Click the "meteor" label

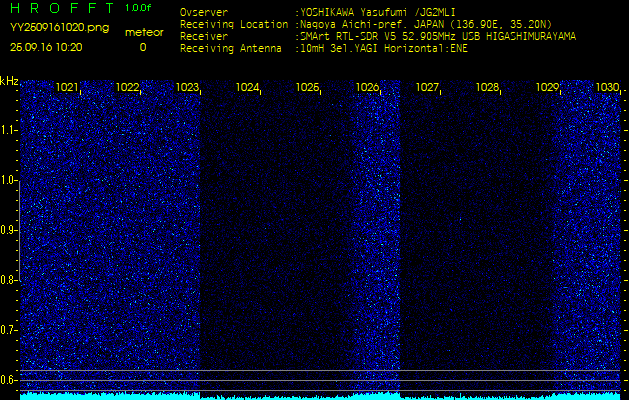point(144,33)
